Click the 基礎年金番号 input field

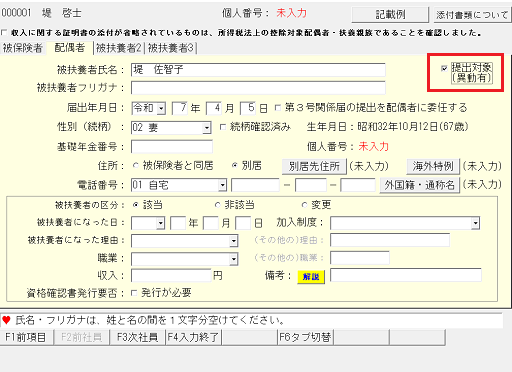tap(172, 147)
